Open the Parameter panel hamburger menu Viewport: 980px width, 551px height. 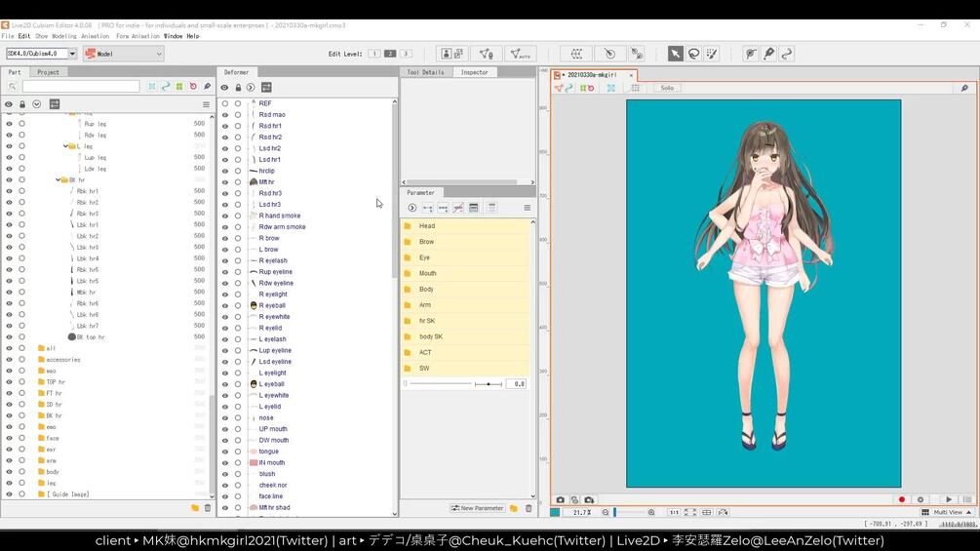pyautogui.click(x=527, y=208)
